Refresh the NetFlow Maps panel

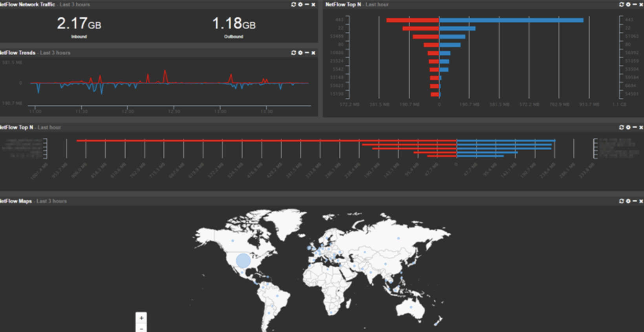point(621,201)
